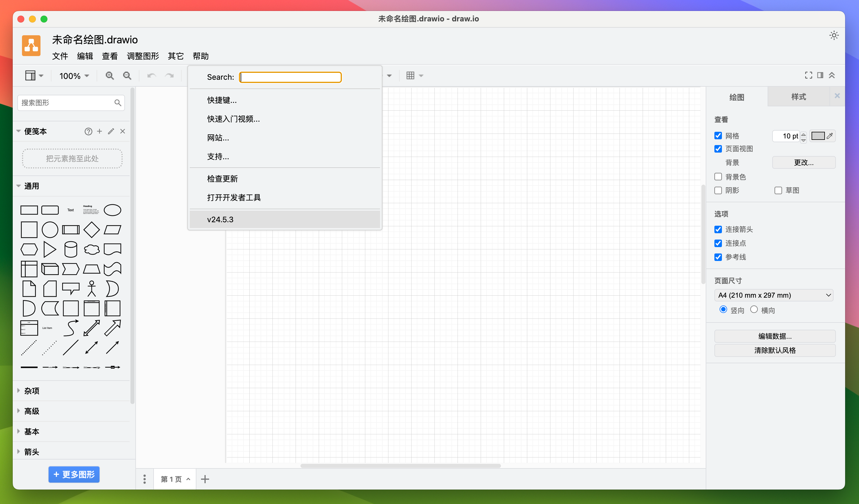Open the 第 1 页 page tab menu

[175, 479]
